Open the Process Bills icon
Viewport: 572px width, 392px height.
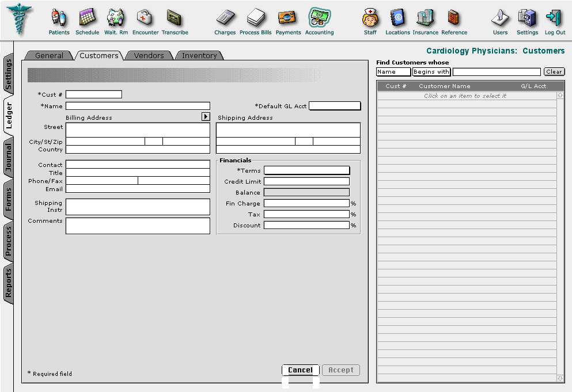(x=255, y=22)
